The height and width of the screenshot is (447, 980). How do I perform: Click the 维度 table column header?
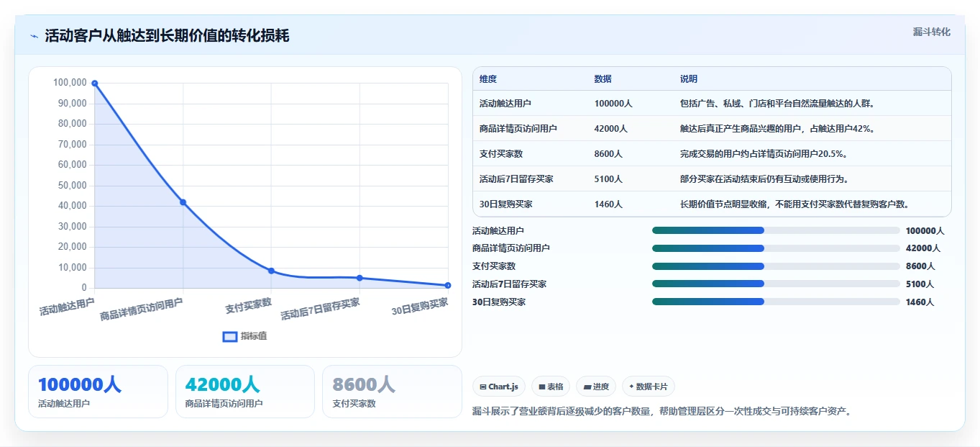pos(488,79)
